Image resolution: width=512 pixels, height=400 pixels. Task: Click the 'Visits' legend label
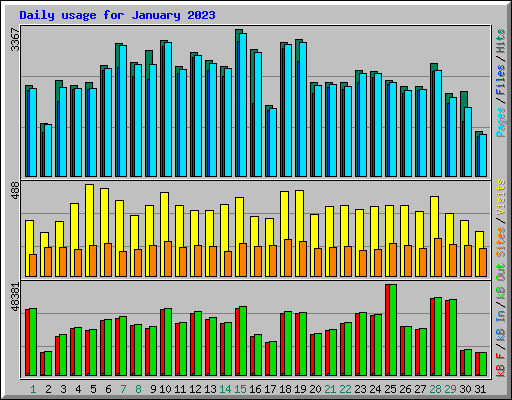click(x=501, y=197)
